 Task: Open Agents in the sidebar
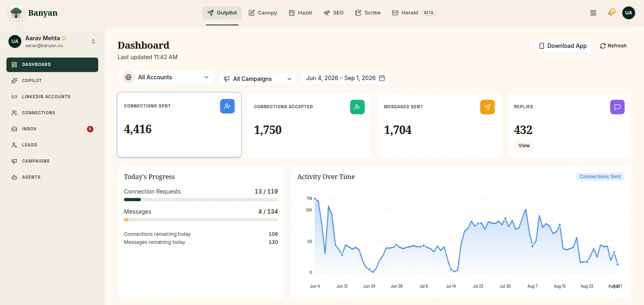click(x=52, y=177)
